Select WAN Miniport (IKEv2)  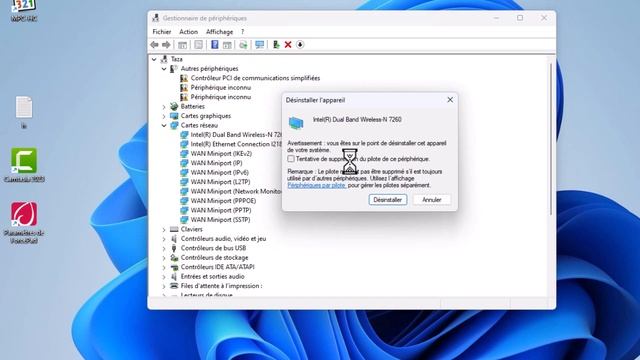[x=221, y=153]
